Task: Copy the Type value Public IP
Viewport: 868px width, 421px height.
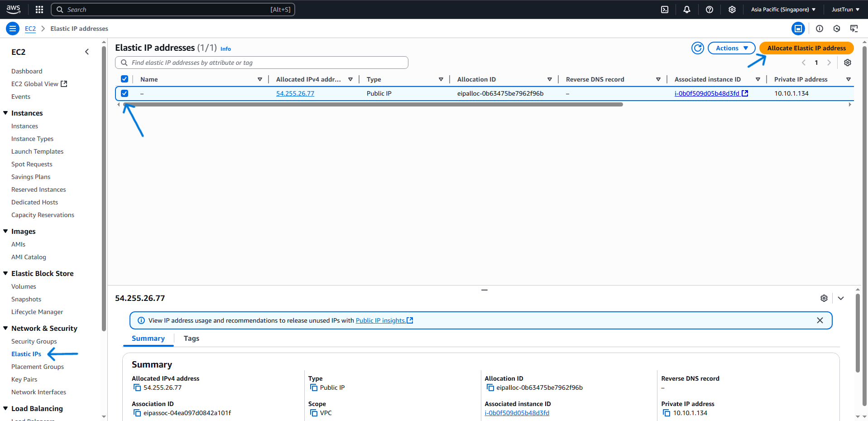Action: [314, 387]
